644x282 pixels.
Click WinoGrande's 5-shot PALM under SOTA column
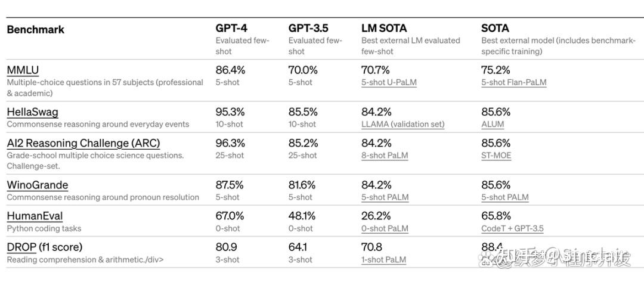pos(504,197)
